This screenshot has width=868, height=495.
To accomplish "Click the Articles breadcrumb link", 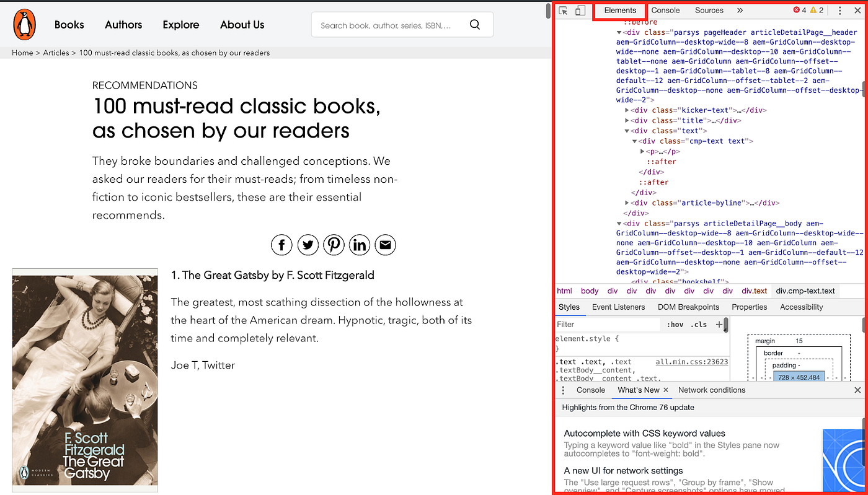I will pyautogui.click(x=56, y=53).
